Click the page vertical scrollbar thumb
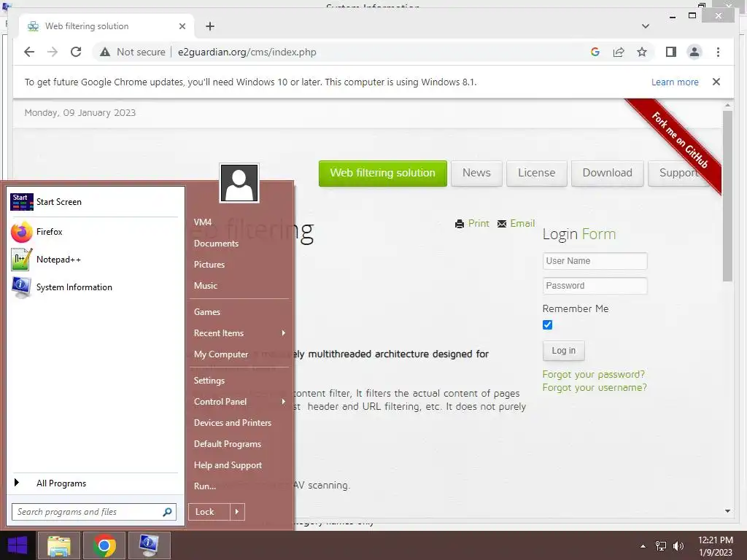The height and width of the screenshot is (560, 747). tap(727, 195)
